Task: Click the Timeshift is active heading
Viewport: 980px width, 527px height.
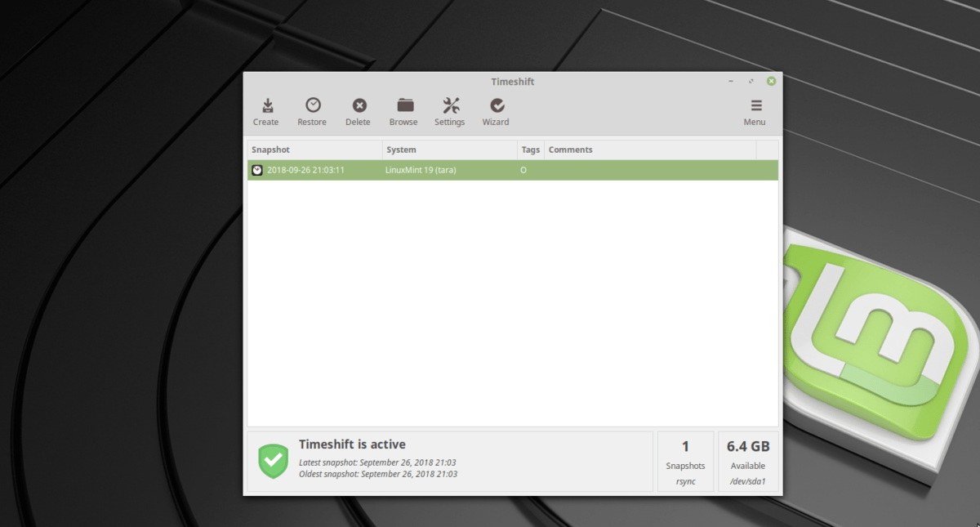Action: 353,444
